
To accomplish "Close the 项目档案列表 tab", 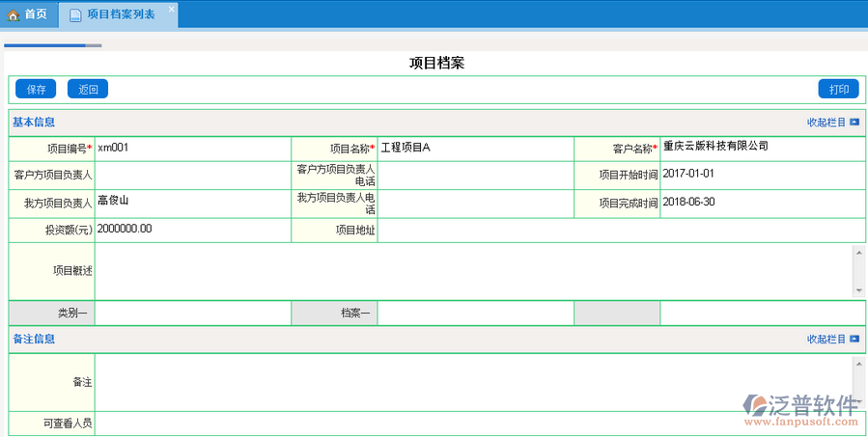I will click(x=172, y=10).
